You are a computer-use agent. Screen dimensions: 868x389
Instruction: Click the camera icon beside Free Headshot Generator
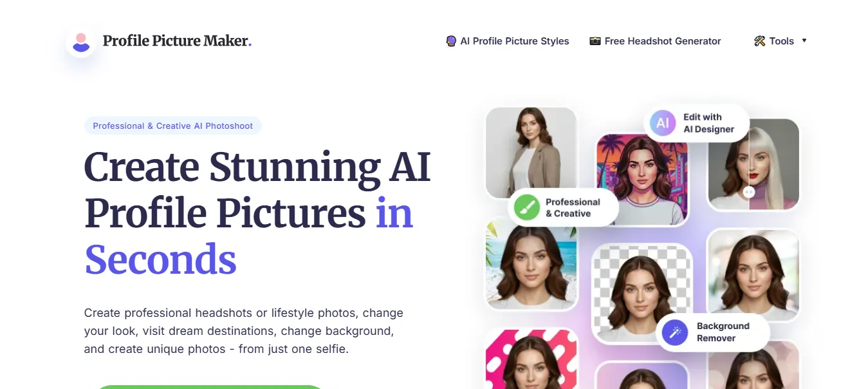coord(595,41)
